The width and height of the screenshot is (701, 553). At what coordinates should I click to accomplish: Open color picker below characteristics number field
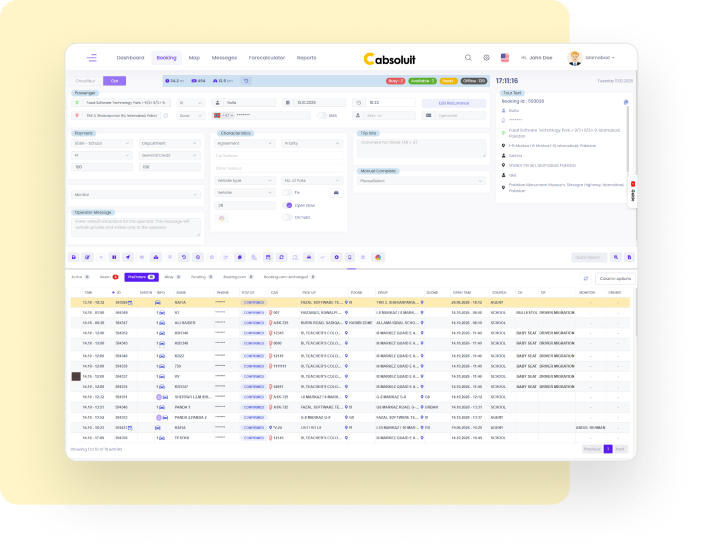pyautogui.click(x=222, y=218)
